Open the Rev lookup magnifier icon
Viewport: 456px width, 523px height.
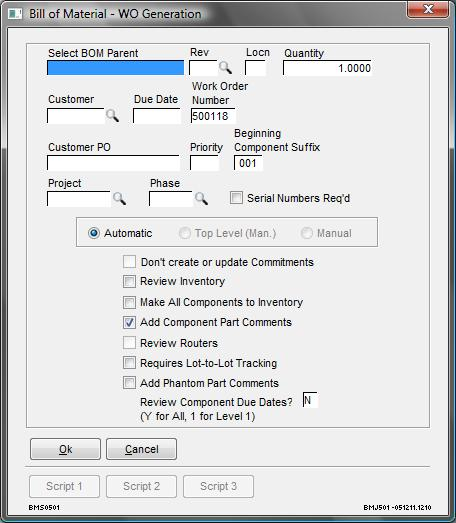tap(225, 68)
